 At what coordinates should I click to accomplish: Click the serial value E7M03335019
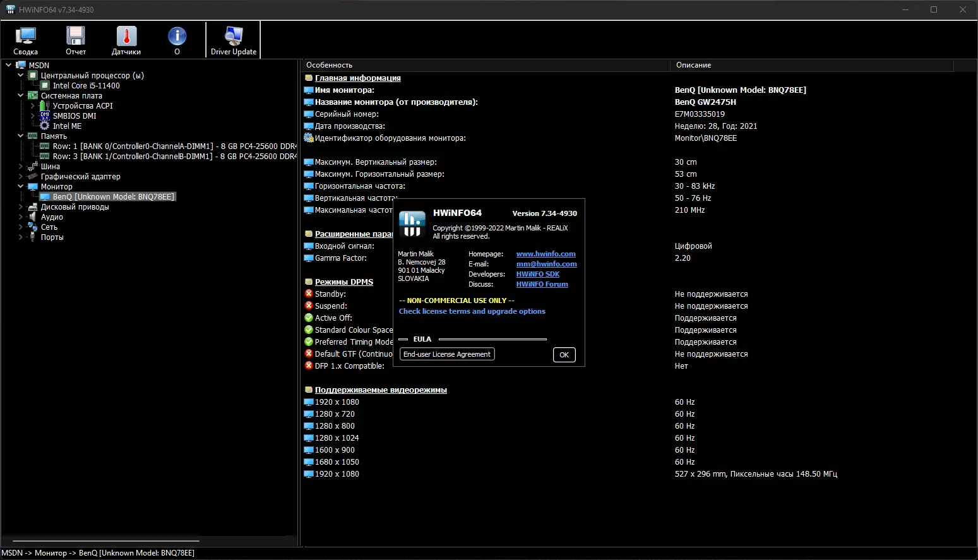coord(700,114)
